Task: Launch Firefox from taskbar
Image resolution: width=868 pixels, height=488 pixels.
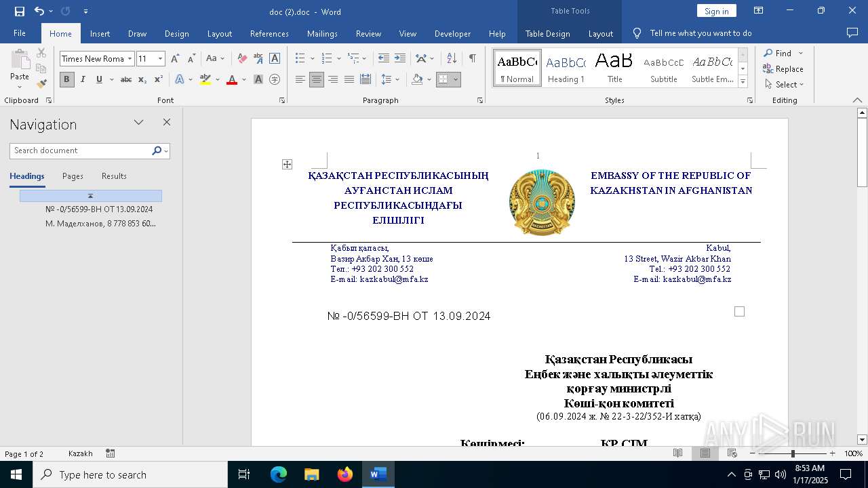Action: (345, 474)
